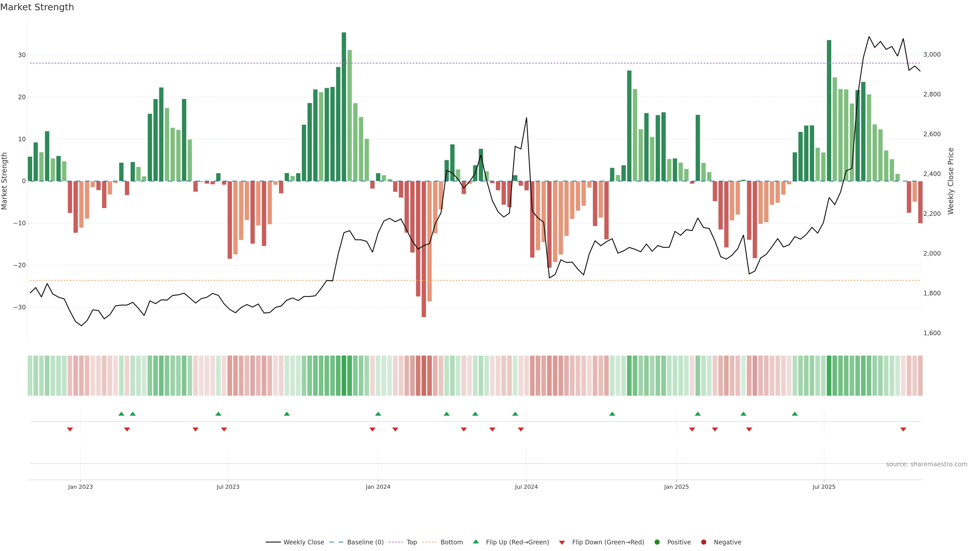The width and height of the screenshot is (980, 551).
Task: Click the Market Strength chart title
Action: coord(37,7)
